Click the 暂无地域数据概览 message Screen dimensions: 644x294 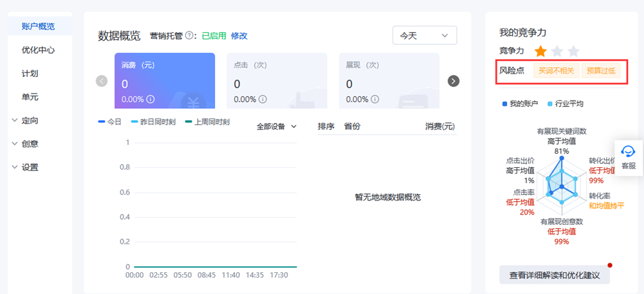click(388, 197)
